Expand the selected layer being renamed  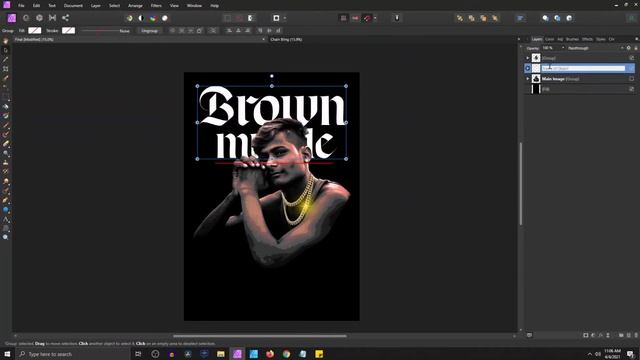click(527, 68)
